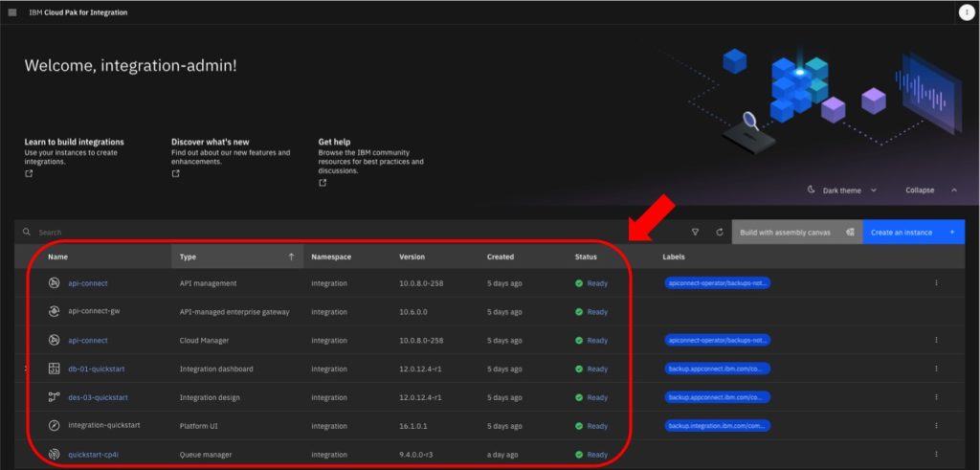Refresh the instances table
Viewport: 980px width, 470px height.
[720, 232]
